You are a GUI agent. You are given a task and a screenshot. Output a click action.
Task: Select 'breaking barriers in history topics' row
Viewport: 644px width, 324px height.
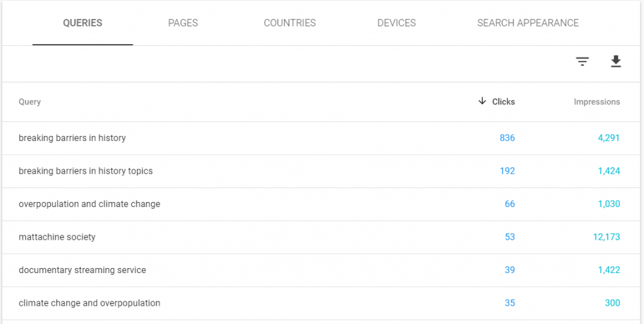(86, 171)
